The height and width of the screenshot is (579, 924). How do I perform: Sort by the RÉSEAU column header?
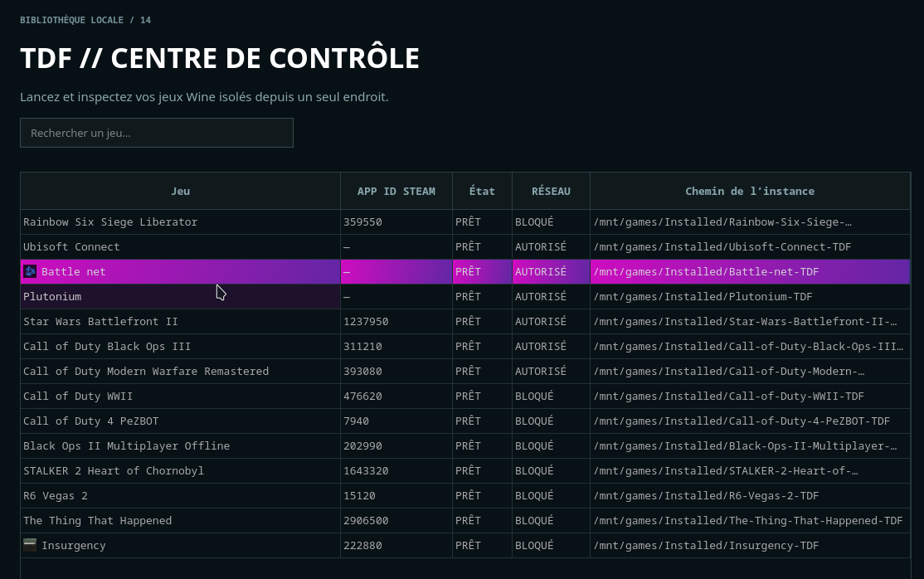point(551,191)
